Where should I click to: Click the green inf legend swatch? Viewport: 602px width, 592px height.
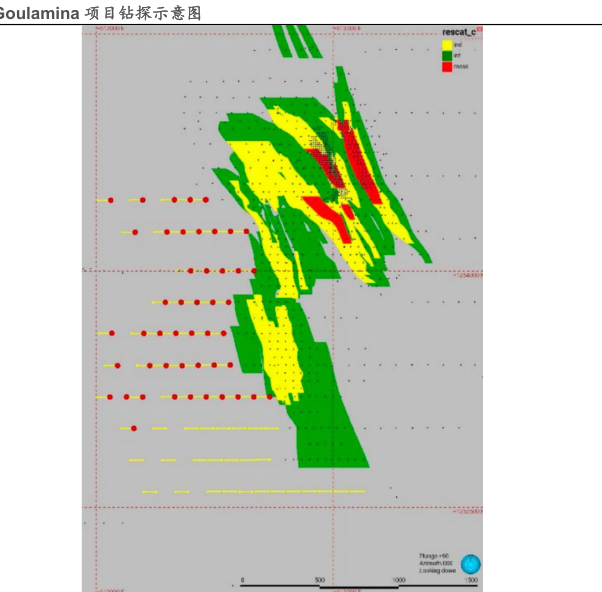tap(447, 55)
